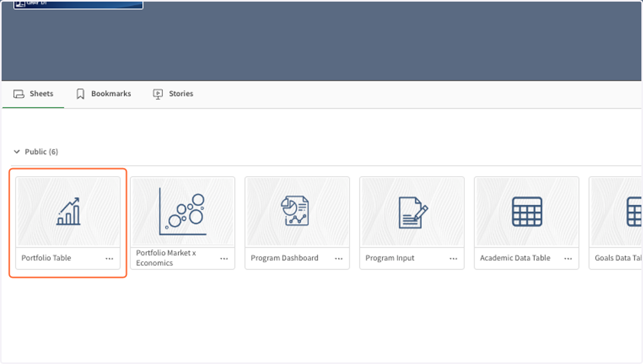Open the more options menu for Program Dashboard
This screenshot has height=364, width=643.
339,259
